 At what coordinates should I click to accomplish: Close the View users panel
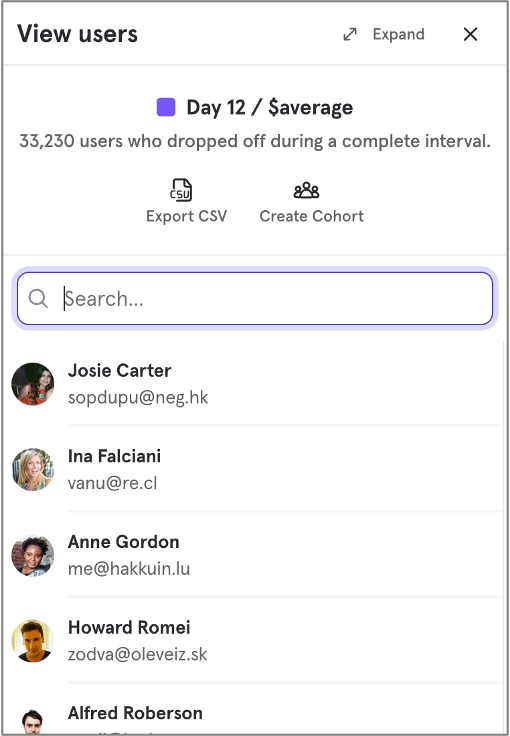click(470, 34)
